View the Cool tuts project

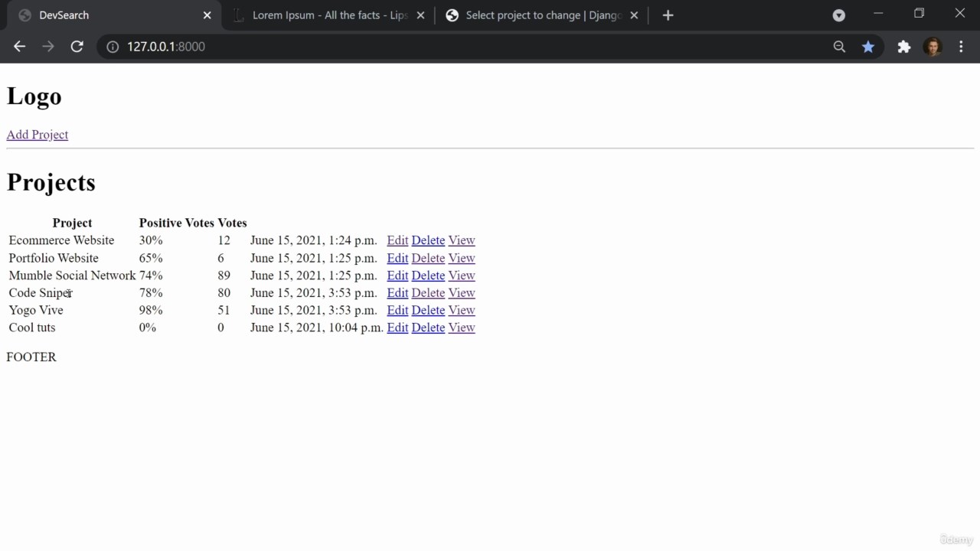462,328
